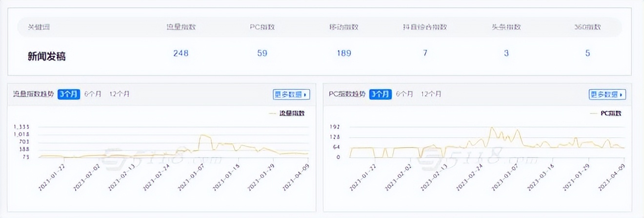The height and width of the screenshot is (218, 644).
Task: Click the 移动指数 column header
Action: (x=344, y=27)
